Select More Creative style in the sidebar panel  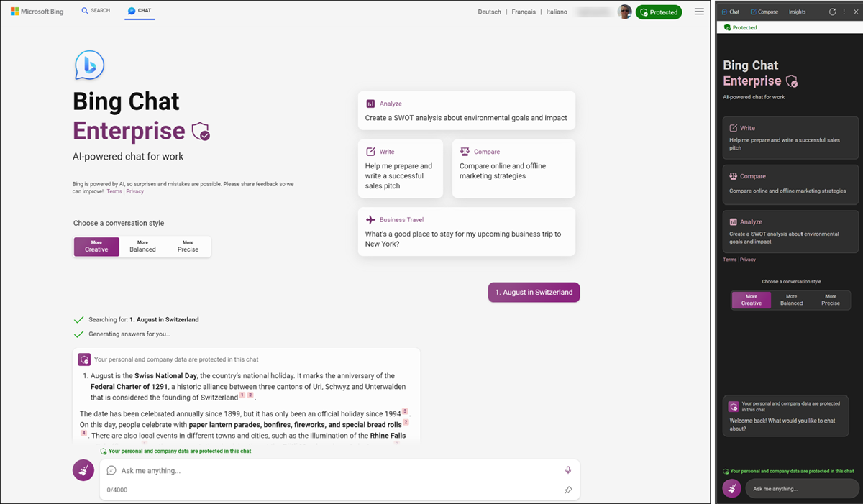tap(751, 300)
